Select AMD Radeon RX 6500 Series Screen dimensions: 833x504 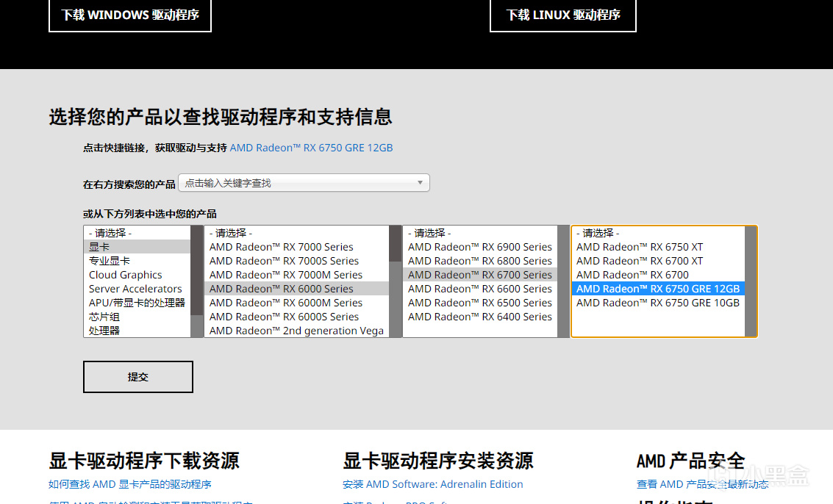click(x=480, y=303)
